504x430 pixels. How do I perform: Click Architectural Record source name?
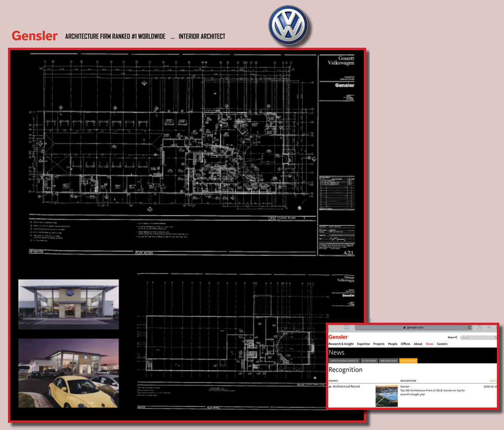(346, 387)
